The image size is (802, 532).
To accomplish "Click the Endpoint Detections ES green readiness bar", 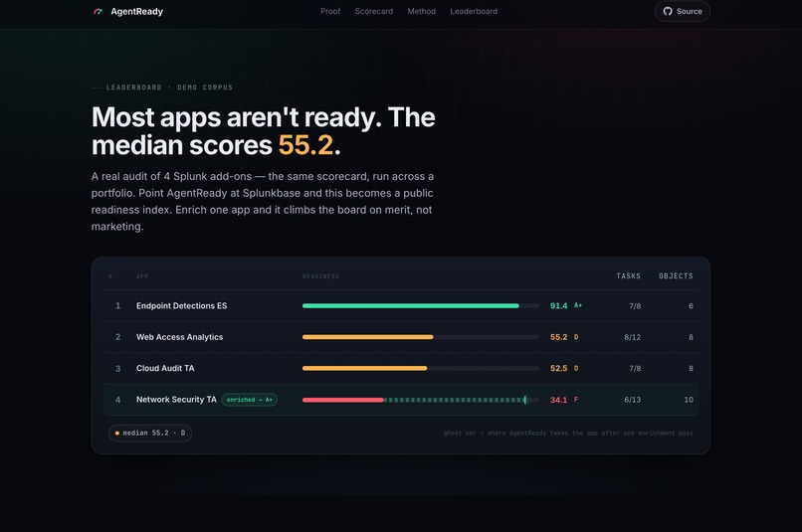I will point(411,305).
